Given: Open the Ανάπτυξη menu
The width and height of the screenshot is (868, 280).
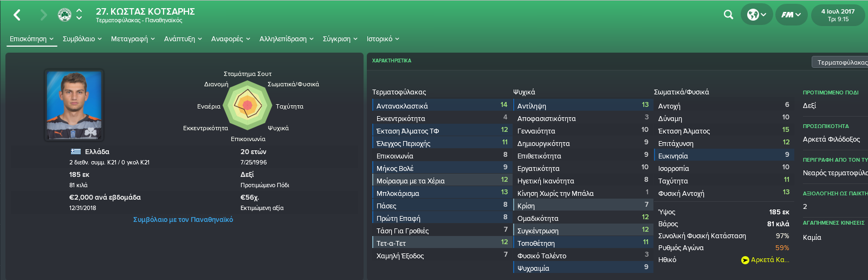Looking at the screenshot, I should (x=183, y=39).
